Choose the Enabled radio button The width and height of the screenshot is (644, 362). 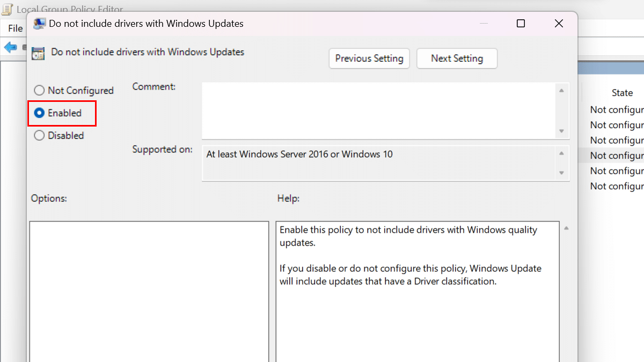(x=39, y=113)
